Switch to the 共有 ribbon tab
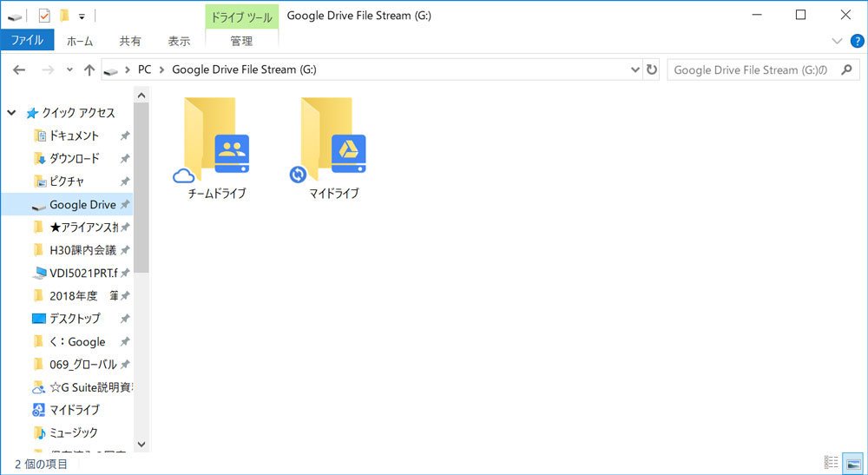 (x=130, y=41)
